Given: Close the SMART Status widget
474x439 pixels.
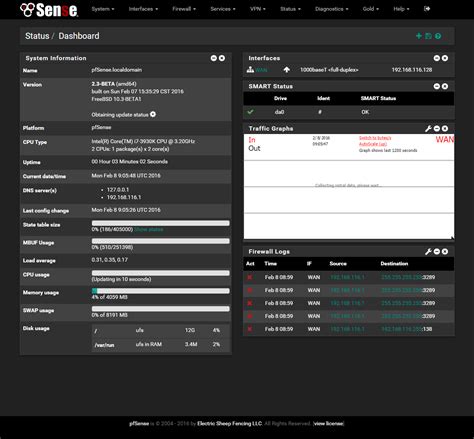Looking at the screenshot, I should [445, 86].
